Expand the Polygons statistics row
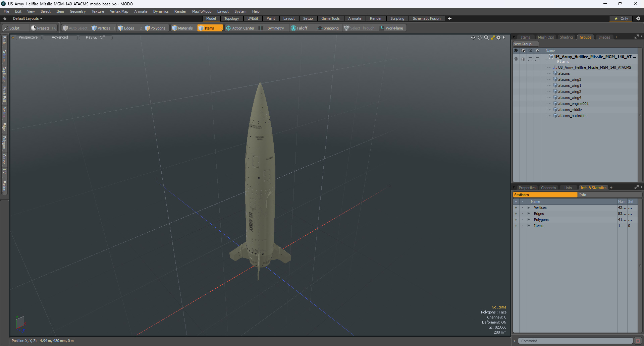Screen dimensions: 644x346 tap(529, 220)
